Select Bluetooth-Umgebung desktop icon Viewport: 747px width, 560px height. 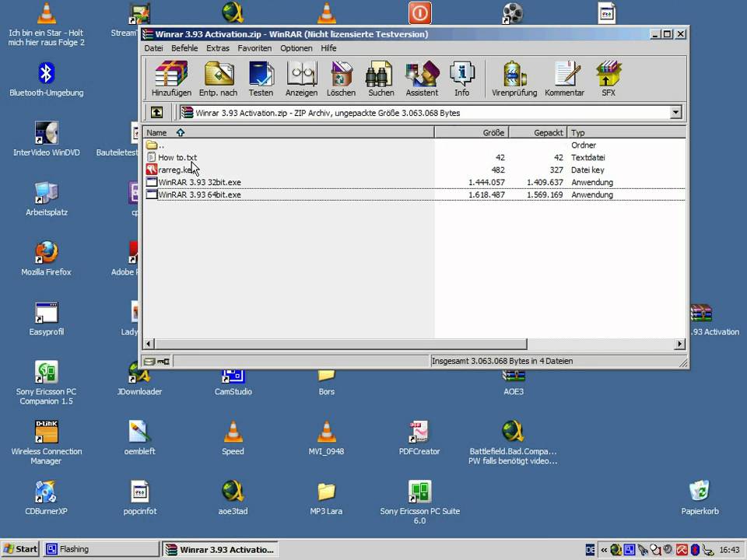(x=46, y=79)
